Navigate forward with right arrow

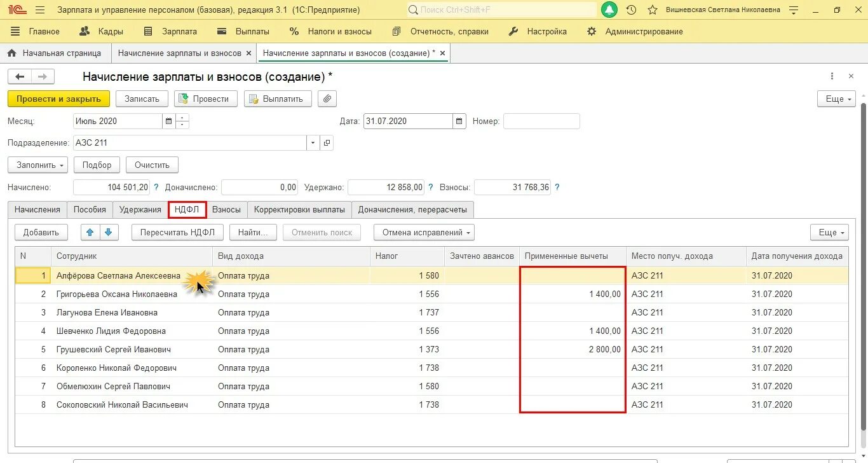[x=43, y=77]
